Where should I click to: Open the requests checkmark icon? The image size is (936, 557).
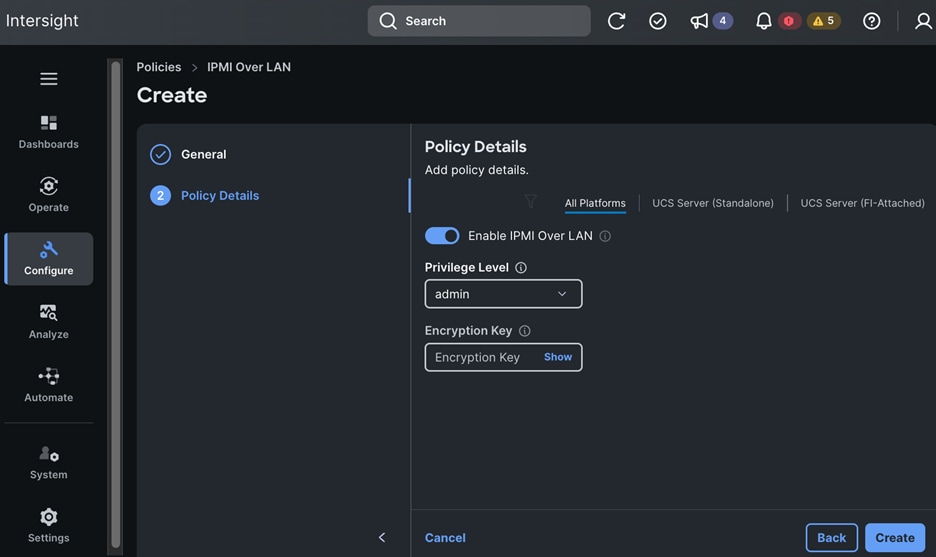(657, 21)
